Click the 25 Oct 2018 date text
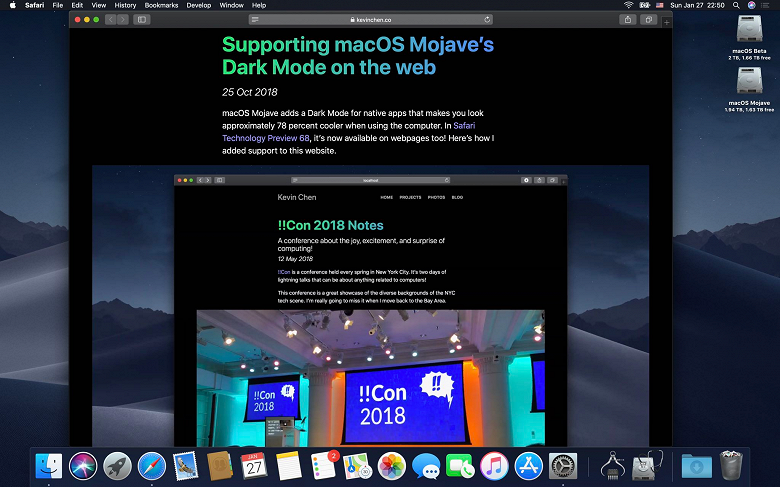This screenshot has height=487, width=780. coord(249,92)
